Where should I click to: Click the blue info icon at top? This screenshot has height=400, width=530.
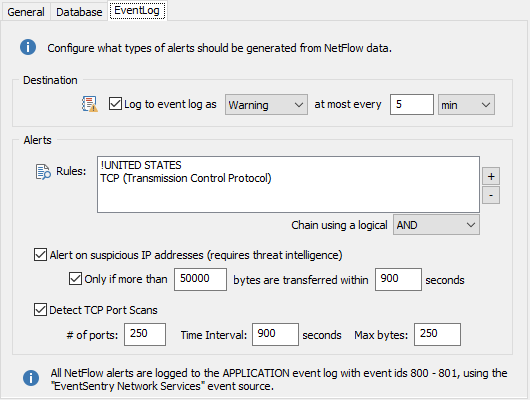pyautogui.click(x=28, y=47)
